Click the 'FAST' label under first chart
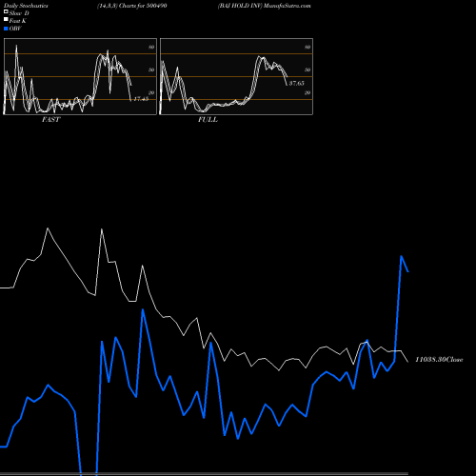The image size is (476, 476). coord(50,120)
